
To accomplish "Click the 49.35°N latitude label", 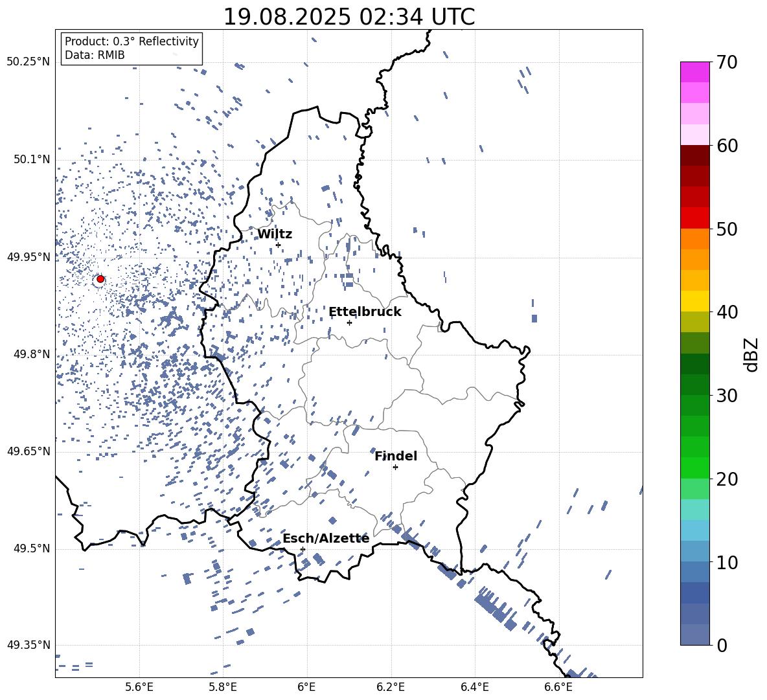I will 29,645.
